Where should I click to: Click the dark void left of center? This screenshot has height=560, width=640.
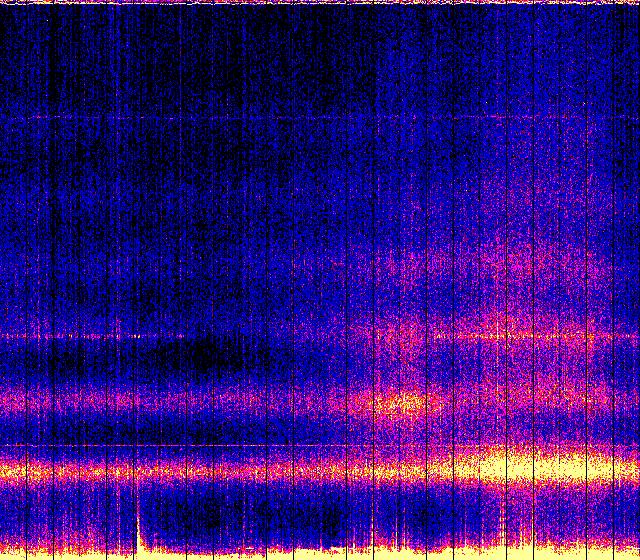click(210, 355)
